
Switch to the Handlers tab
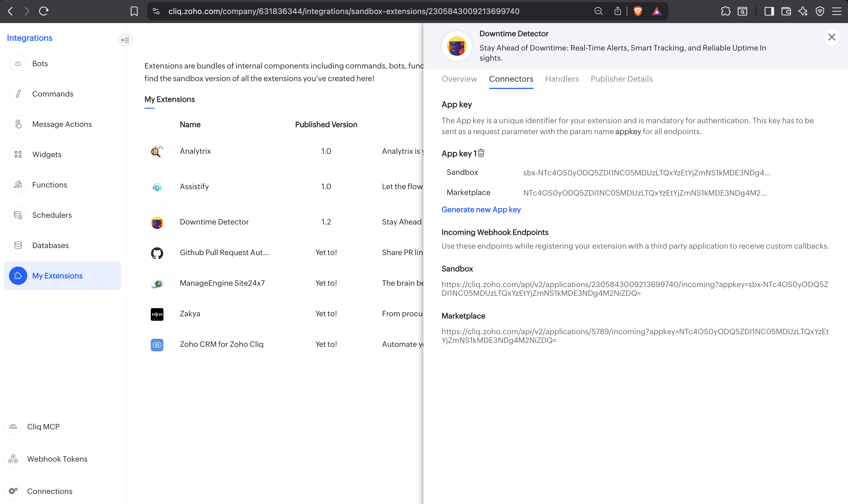[562, 79]
